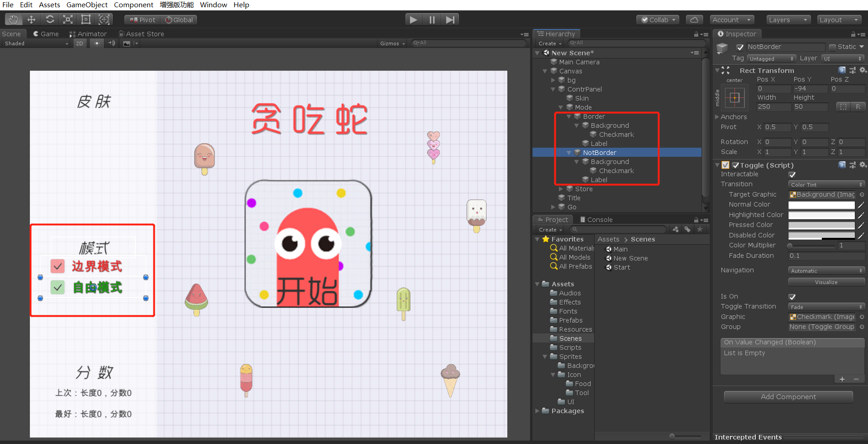Screen dimensions: 868x444
Task: Open the Assets menu
Action: tap(49, 5)
